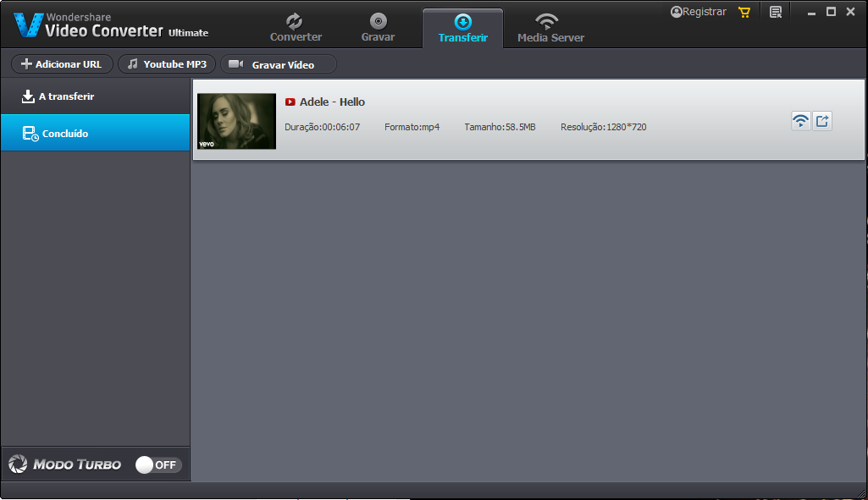Viewport: 868px width, 500px height.
Task: Click the Resolução:1280*720 text
Action: click(604, 127)
